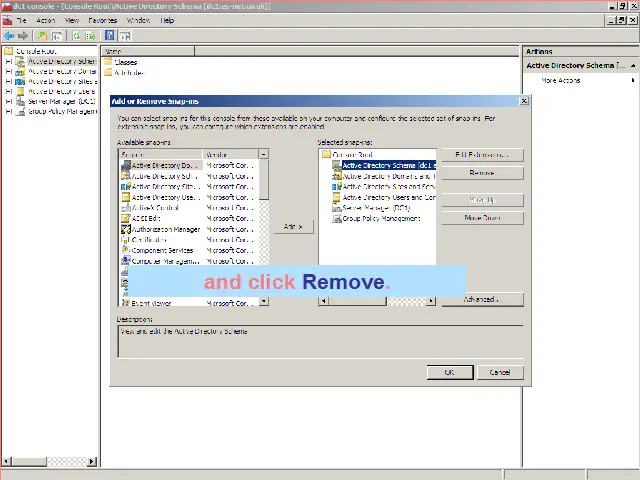The image size is (640, 480).
Task: Click Authorization Manager icon in Available snap-ins
Action: [126, 229]
